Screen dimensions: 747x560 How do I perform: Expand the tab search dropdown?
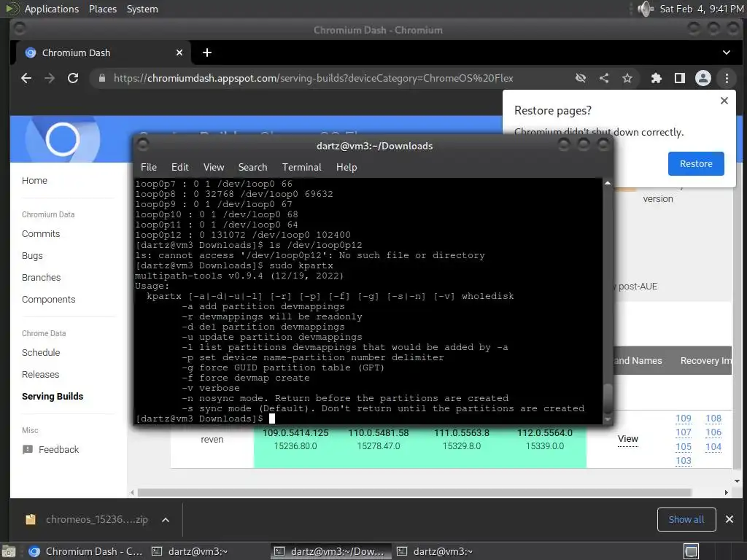tap(727, 52)
